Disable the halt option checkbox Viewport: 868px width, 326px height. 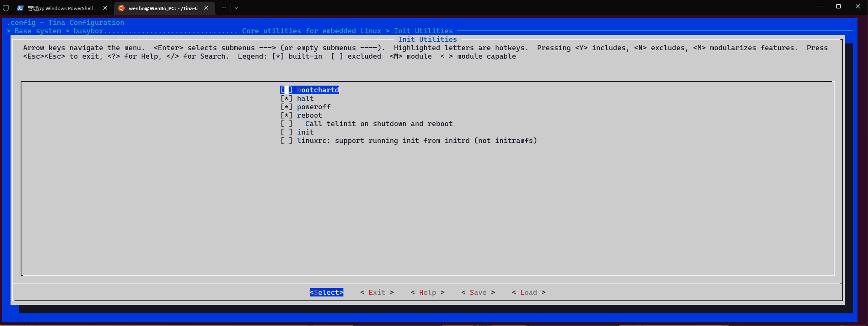pyautogui.click(x=287, y=98)
